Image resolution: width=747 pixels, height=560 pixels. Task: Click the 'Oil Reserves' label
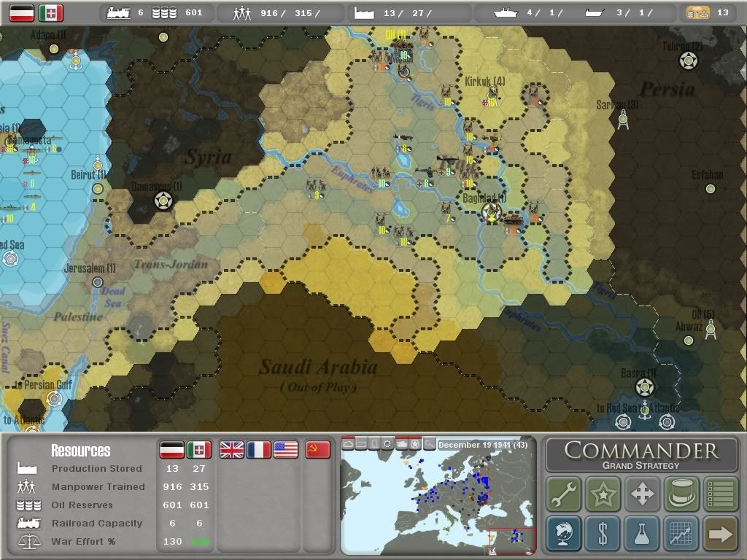coord(82,505)
